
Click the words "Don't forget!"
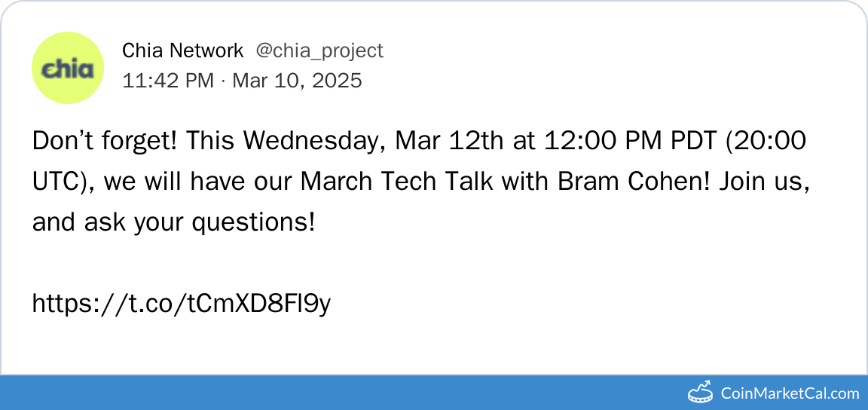(x=103, y=141)
